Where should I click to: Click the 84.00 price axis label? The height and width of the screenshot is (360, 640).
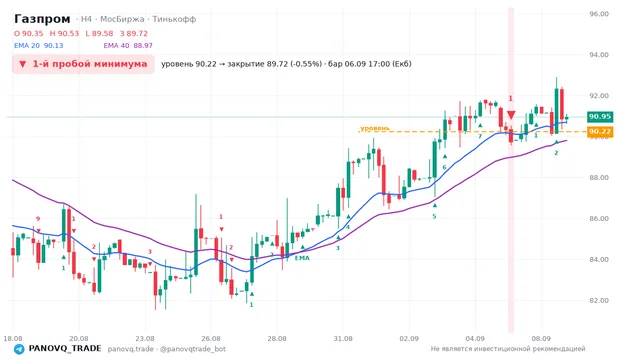[599, 260]
